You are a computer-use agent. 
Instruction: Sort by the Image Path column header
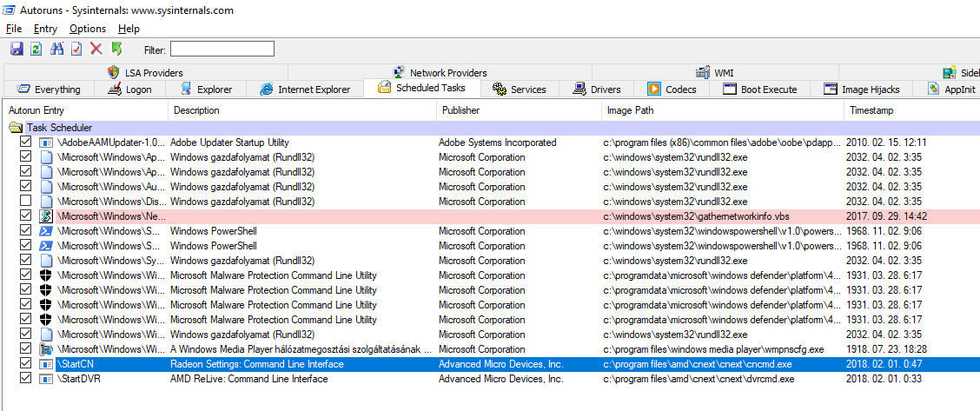[x=722, y=110]
